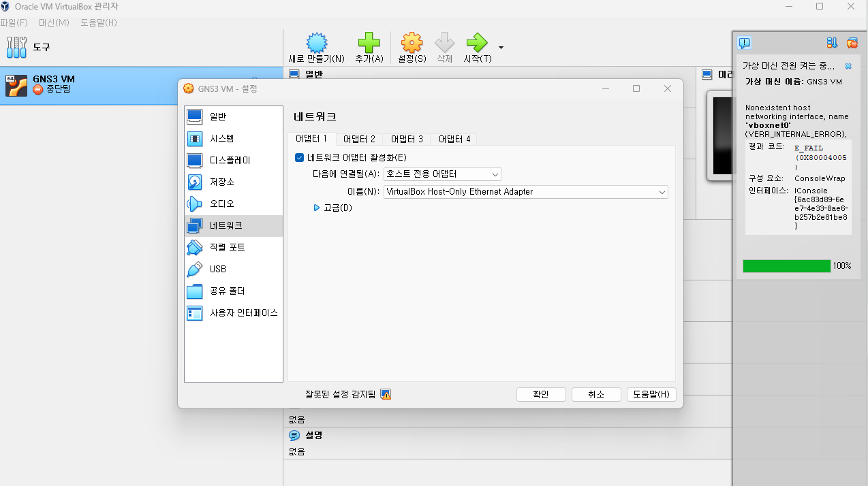Open the System (시스템) settings category

pyautogui.click(x=234, y=138)
